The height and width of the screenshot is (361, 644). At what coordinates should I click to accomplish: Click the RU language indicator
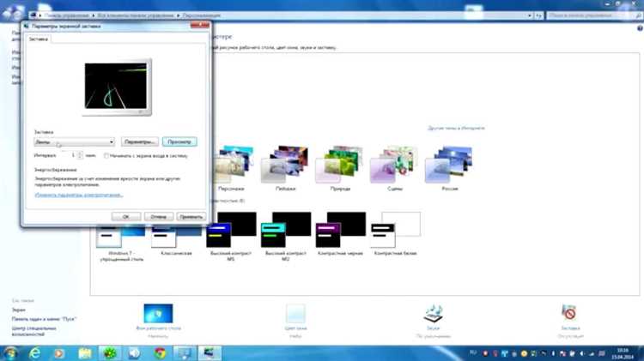pyautogui.click(x=473, y=353)
